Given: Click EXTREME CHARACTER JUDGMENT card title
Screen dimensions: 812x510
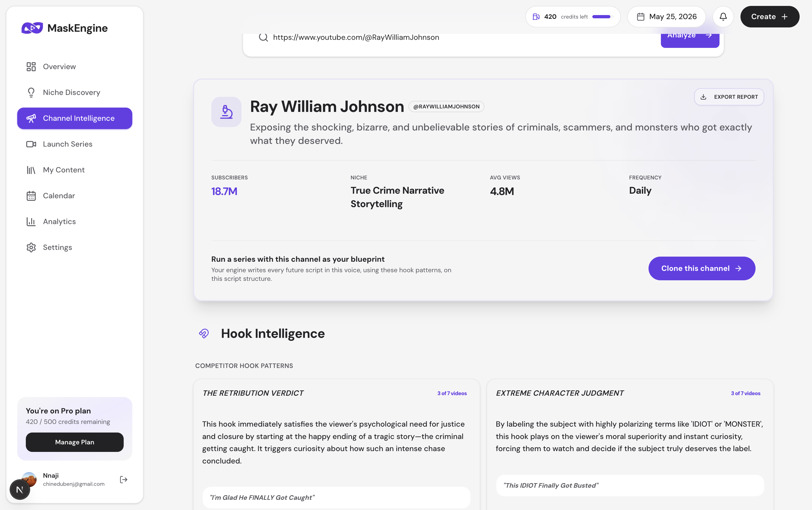Looking at the screenshot, I should (x=560, y=393).
